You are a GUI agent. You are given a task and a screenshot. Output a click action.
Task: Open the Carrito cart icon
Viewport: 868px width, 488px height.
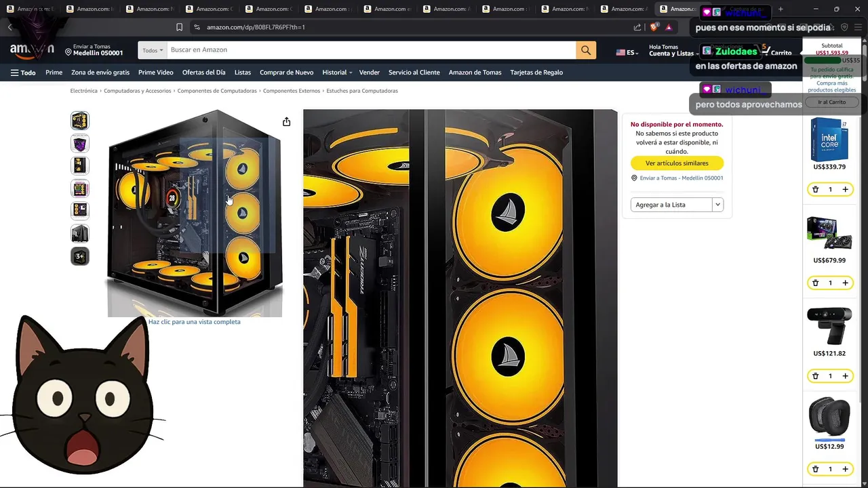pyautogui.click(x=776, y=50)
